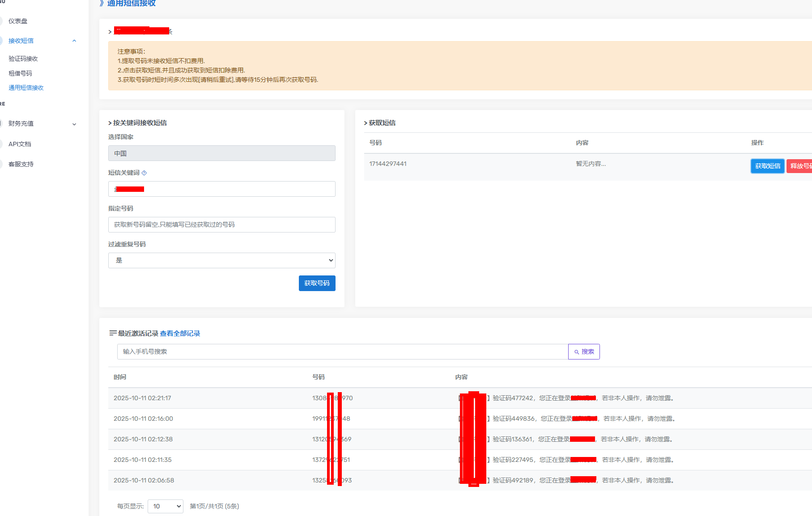This screenshot has height=516, width=812.
Task: Collapse the 接收短信 sidebar chevron
Action: point(74,41)
